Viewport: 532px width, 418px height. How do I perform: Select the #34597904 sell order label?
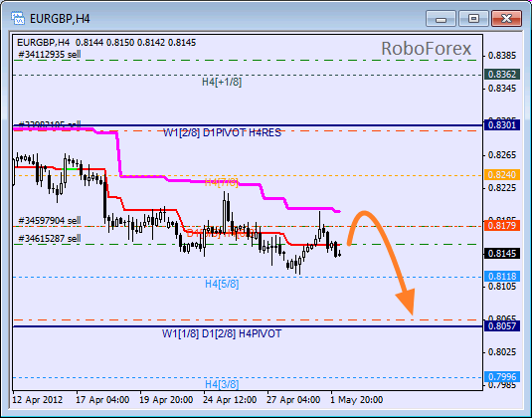coord(50,220)
